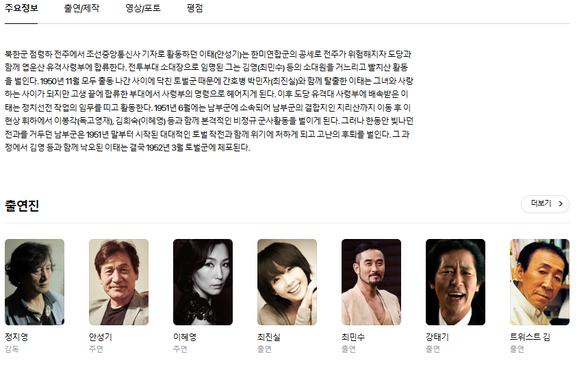This screenshot has height=365, width=588.
Task: Click 최민수's portrait thumbnail
Action: point(371,282)
